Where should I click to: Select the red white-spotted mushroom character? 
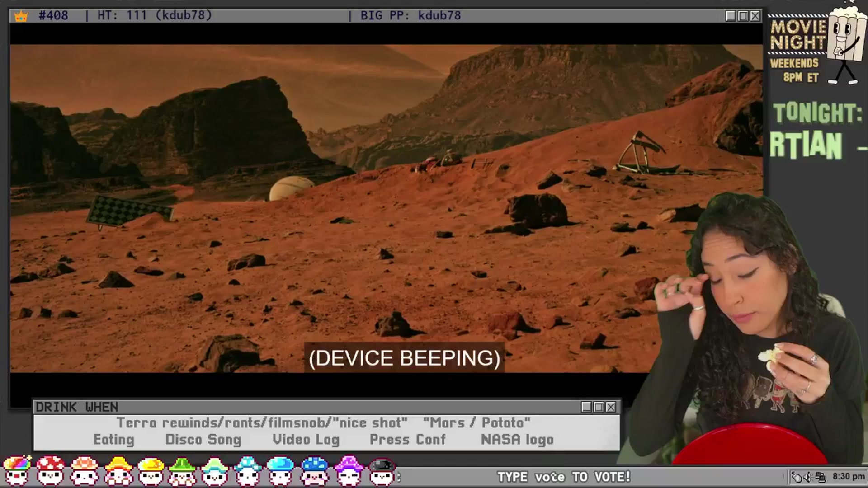coord(50,471)
